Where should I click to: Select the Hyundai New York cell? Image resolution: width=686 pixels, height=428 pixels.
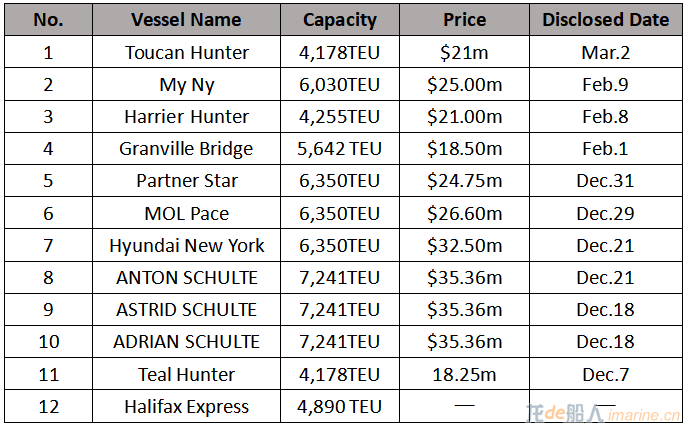187,245
